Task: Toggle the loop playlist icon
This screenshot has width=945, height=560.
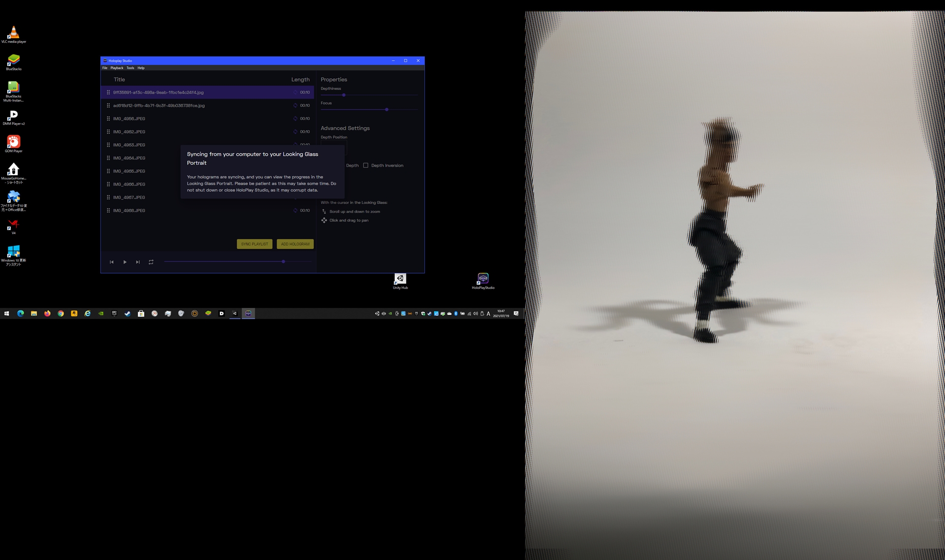Action: point(151,262)
